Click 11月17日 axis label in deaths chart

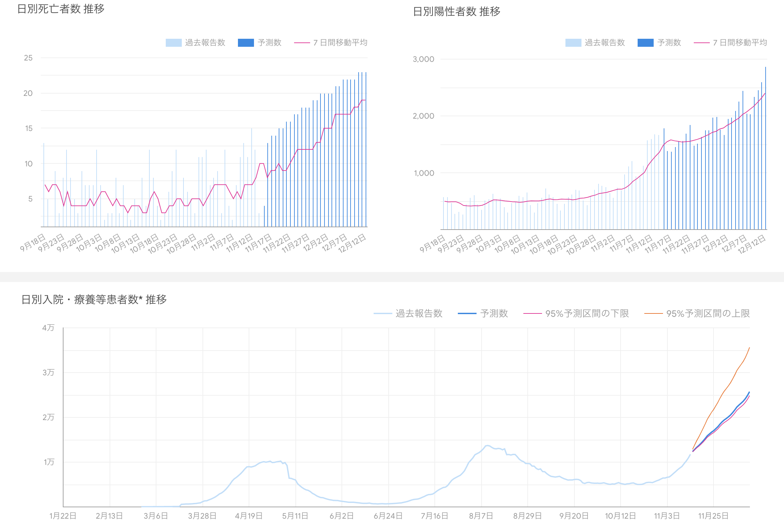259,243
